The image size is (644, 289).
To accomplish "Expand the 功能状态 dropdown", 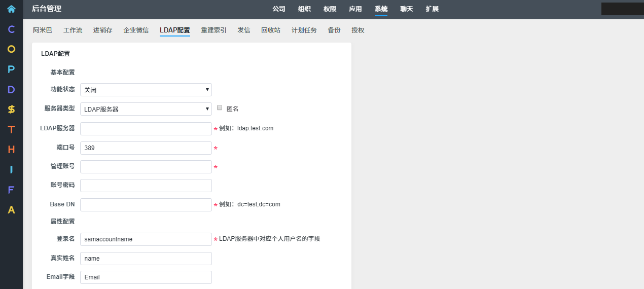I will 146,90.
